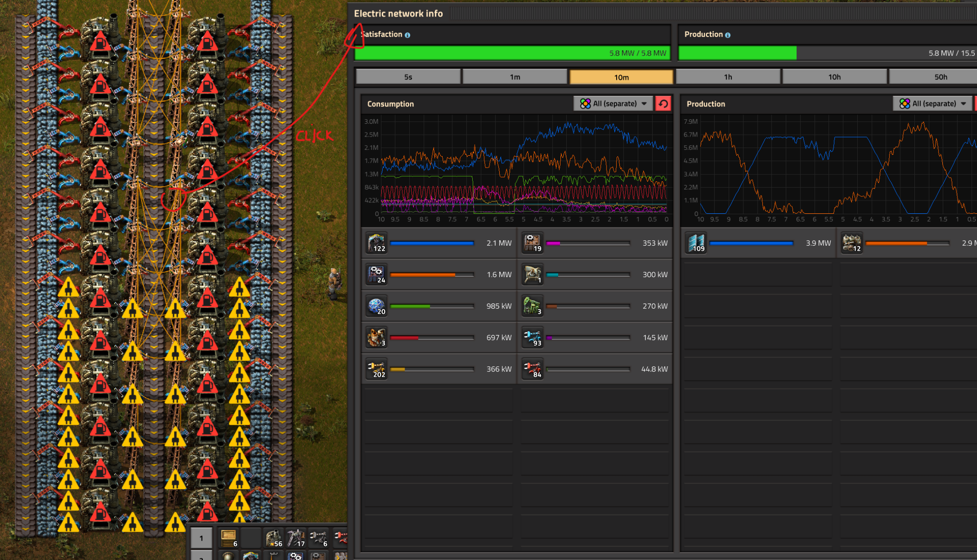The width and height of the screenshot is (977, 560).
Task: Click the pumpjack icon showing 270 kW
Action: [533, 306]
